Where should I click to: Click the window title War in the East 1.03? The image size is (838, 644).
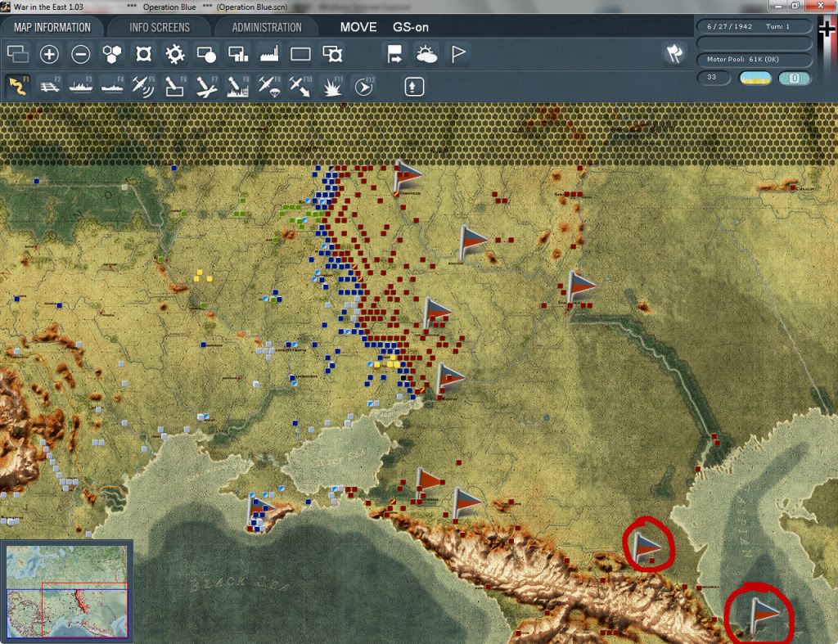[x=48, y=7]
